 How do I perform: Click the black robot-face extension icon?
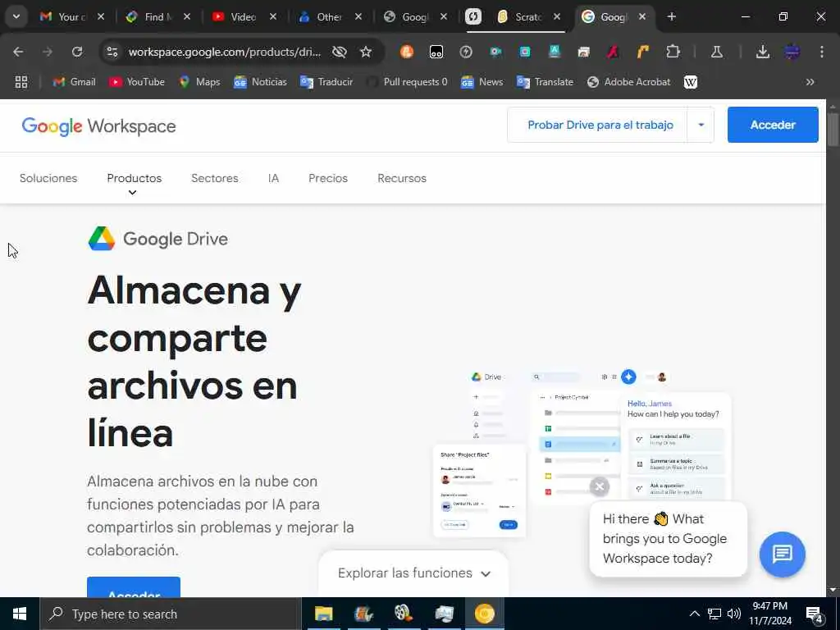click(x=436, y=52)
